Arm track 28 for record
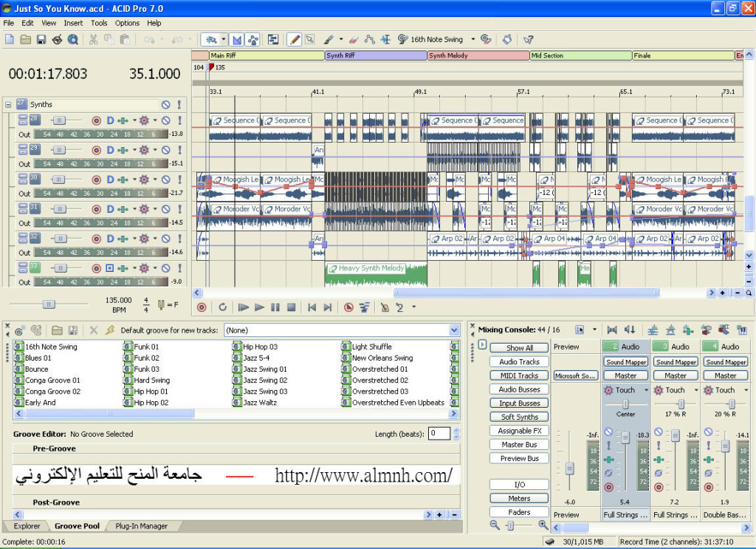756x549 pixels. 97,120
